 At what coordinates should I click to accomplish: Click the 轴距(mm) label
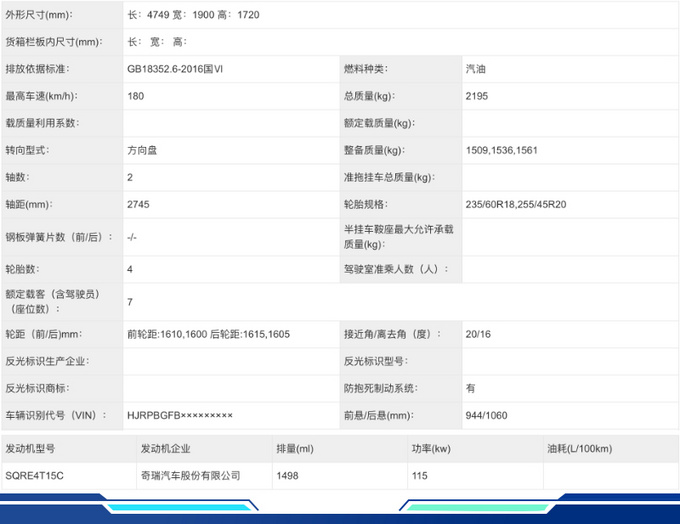tap(29, 204)
